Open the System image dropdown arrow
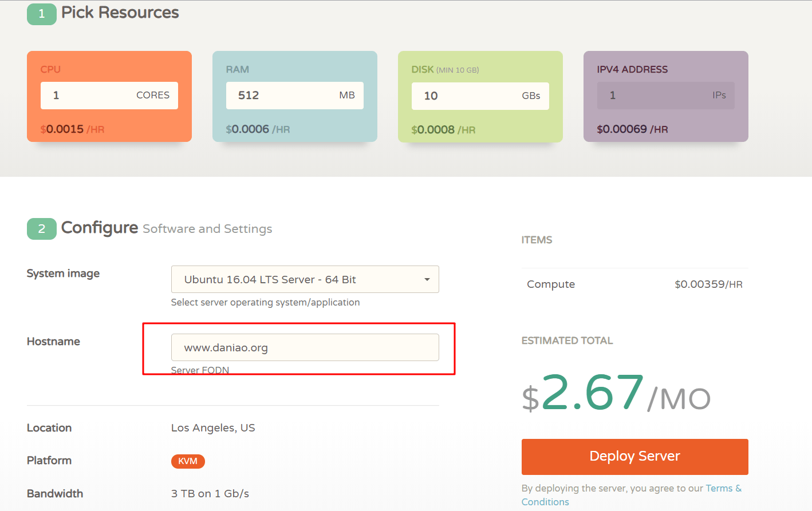This screenshot has height=511, width=812. (x=427, y=279)
